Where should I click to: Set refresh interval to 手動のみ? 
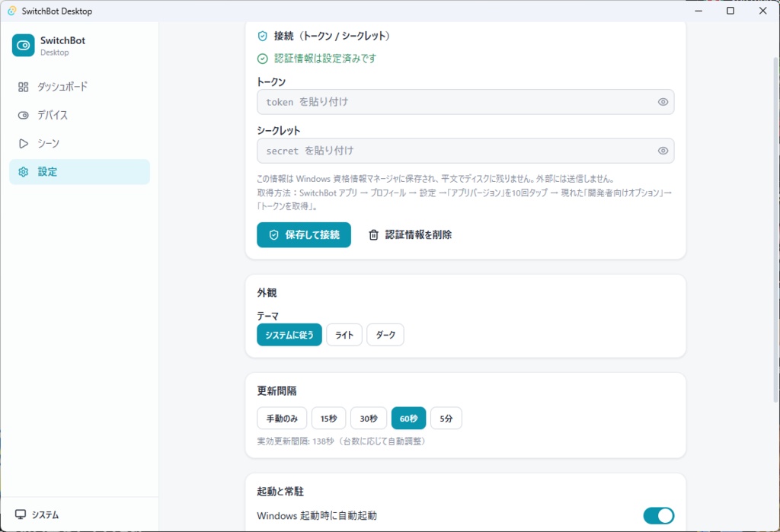point(282,418)
